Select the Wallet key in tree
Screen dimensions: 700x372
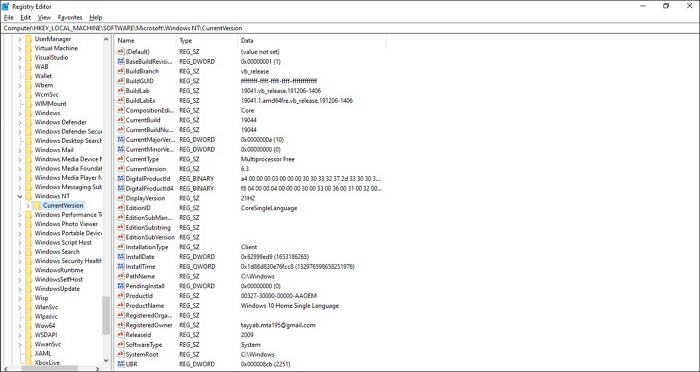(x=43, y=76)
